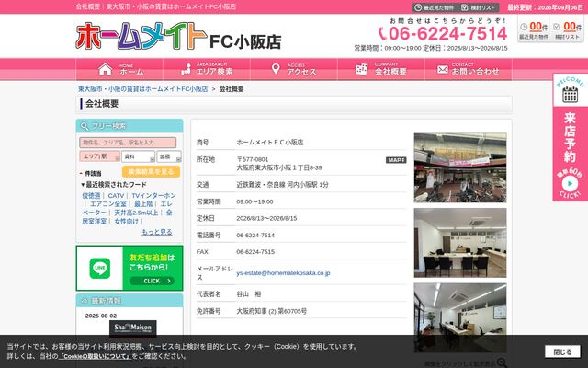Click the 最新情報 panel header
This screenshot has width=588, height=368.
click(x=130, y=301)
